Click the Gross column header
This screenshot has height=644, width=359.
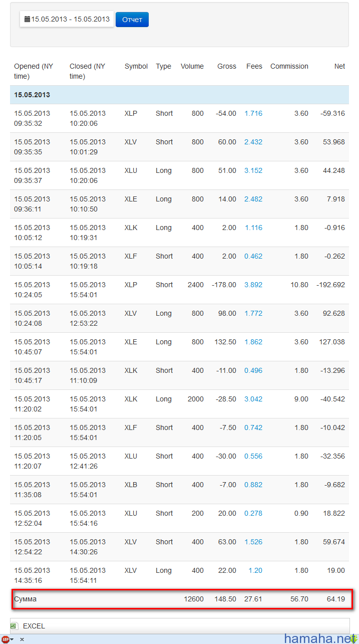[227, 66]
